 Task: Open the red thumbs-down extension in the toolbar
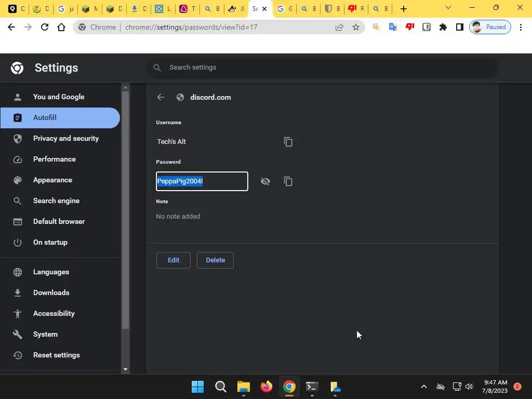coord(410,27)
